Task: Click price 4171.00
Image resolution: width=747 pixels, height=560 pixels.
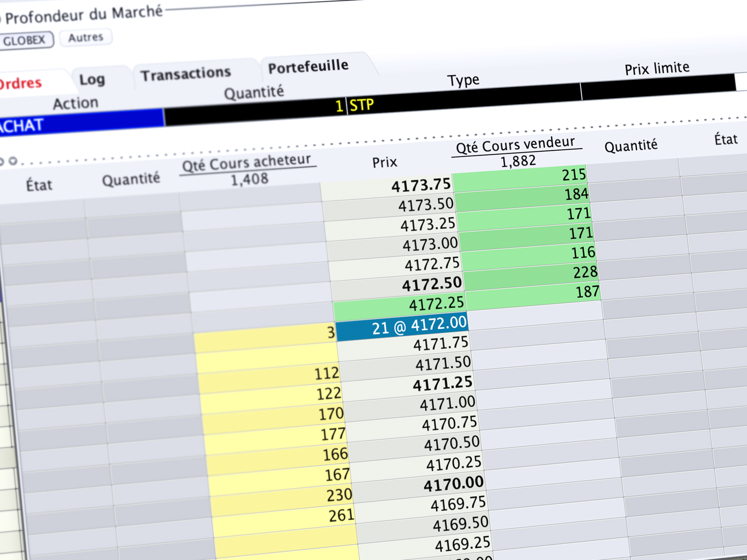Action: pos(447,404)
